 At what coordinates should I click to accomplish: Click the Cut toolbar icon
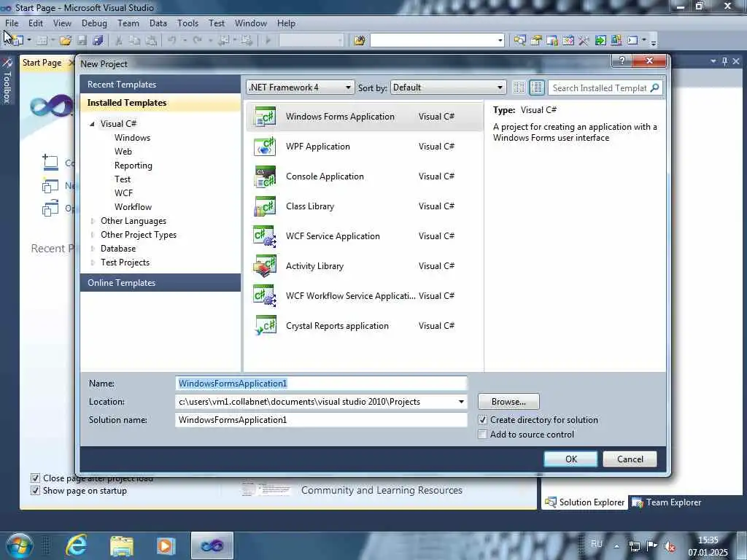119,41
